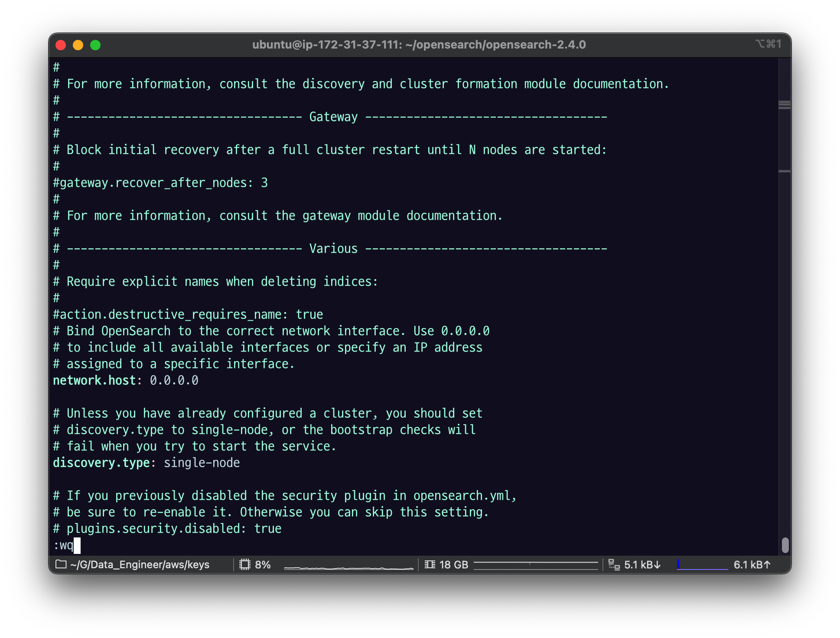This screenshot has height=638, width=840.
Task: Click the network activity graph
Action: tap(702, 565)
